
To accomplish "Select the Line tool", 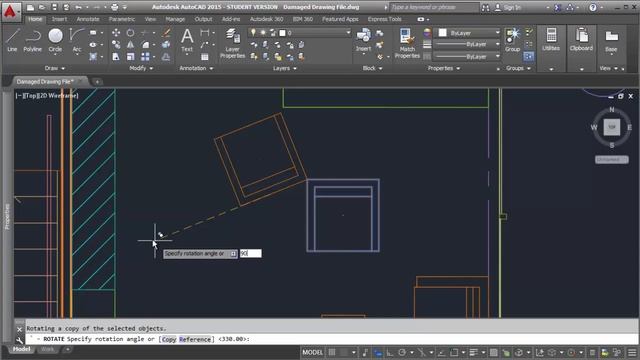I will click(12, 40).
